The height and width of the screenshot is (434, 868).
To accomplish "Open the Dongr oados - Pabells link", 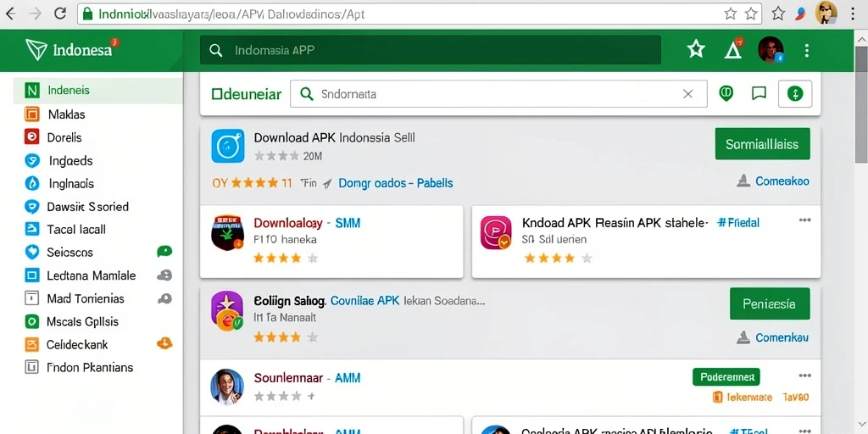I will [395, 183].
